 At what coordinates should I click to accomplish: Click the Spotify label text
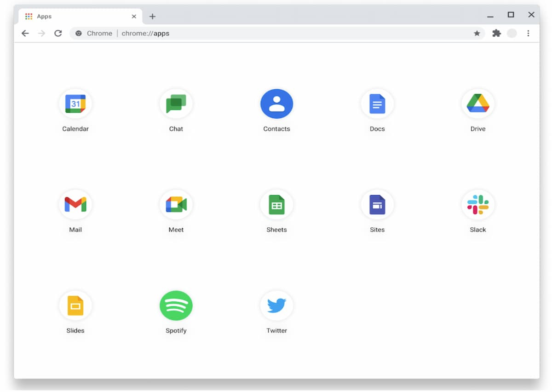[176, 330]
